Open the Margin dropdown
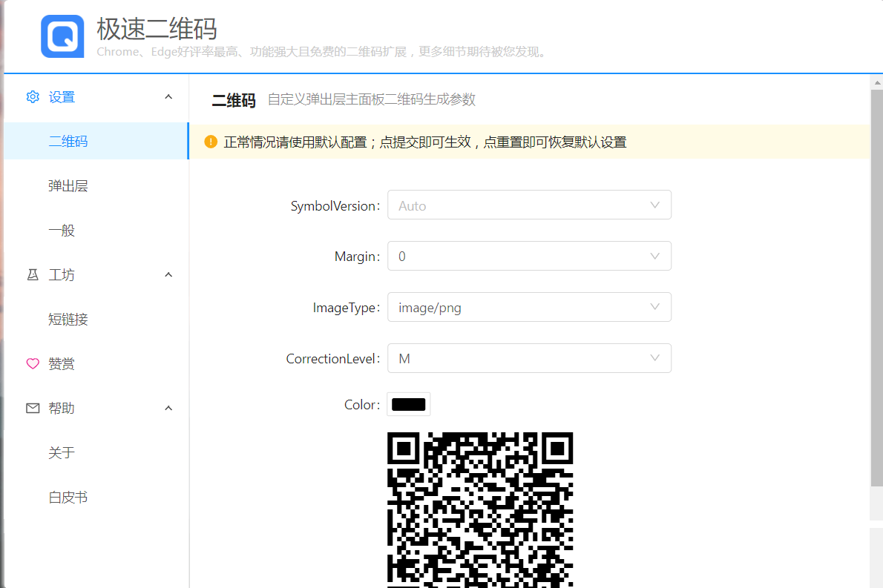 coord(529,256)
